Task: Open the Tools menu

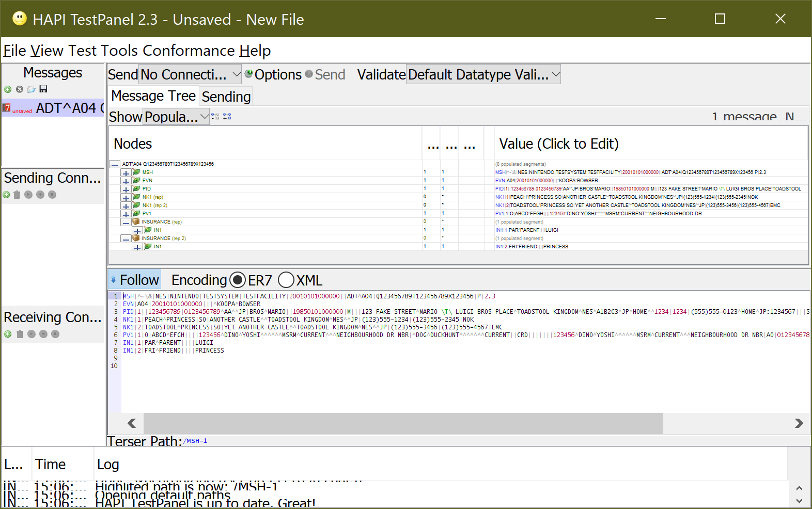Action: point(119,51)
